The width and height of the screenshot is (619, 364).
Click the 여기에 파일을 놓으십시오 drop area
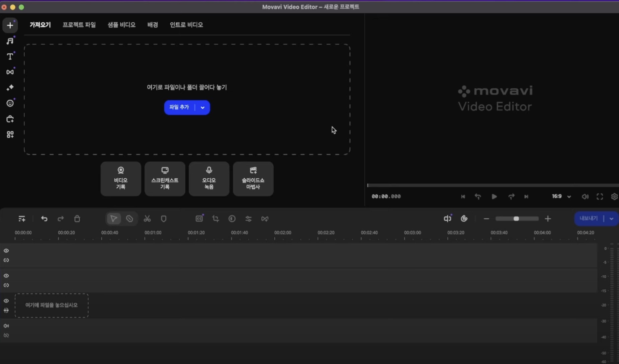click(52, 305)
